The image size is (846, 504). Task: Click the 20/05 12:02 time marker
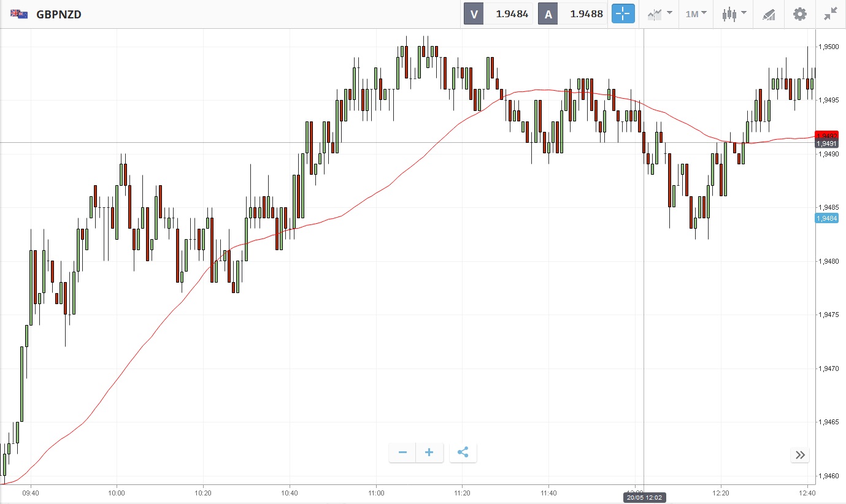[x=644, y=497]
